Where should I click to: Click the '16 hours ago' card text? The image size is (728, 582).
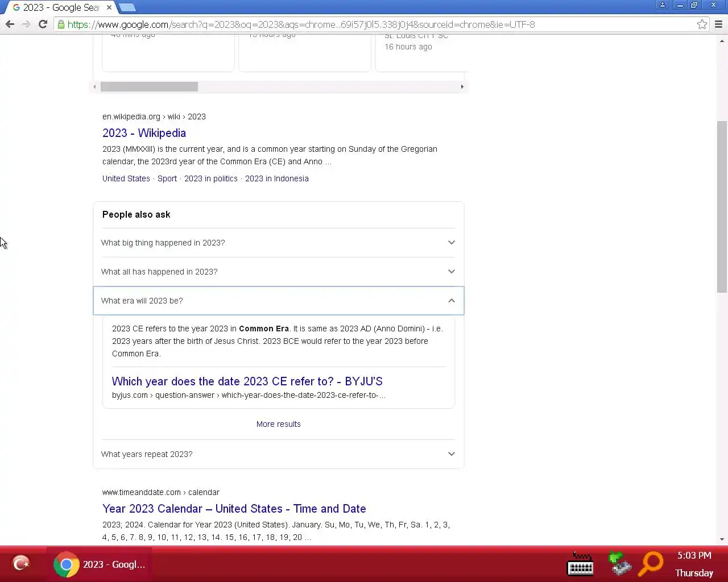point(408,47)
